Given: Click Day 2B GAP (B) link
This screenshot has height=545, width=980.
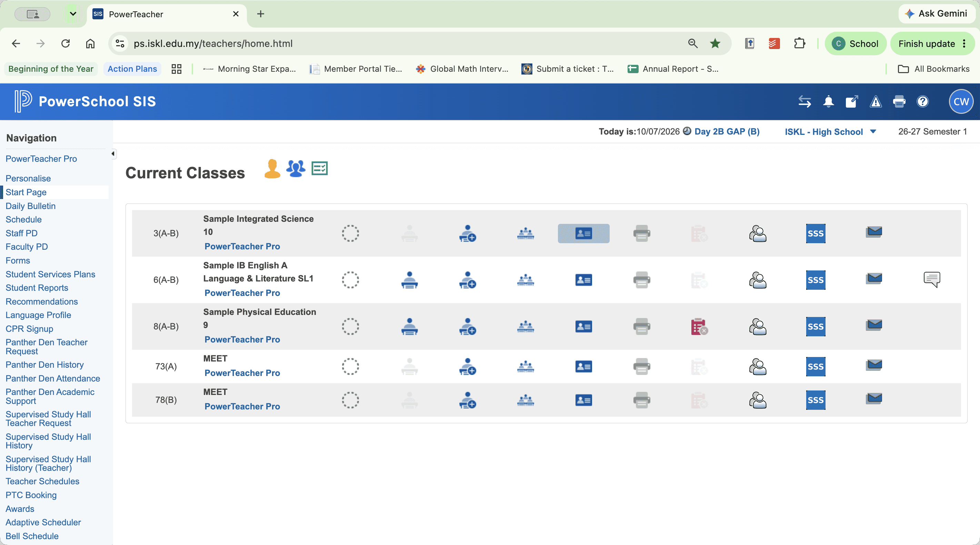Looking at the screenshot, I should click(727, 132).
